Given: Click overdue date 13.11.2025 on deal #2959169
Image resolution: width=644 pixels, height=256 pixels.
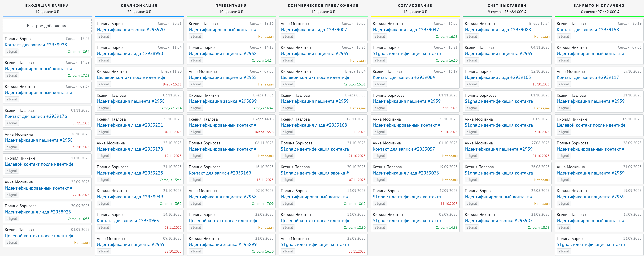Looking at the screenshot, I should [265, 180].
